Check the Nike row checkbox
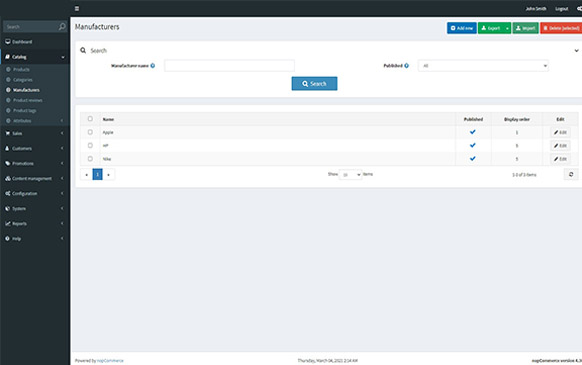582x365 pixels. pyautogui.click(x=90, y=159)
